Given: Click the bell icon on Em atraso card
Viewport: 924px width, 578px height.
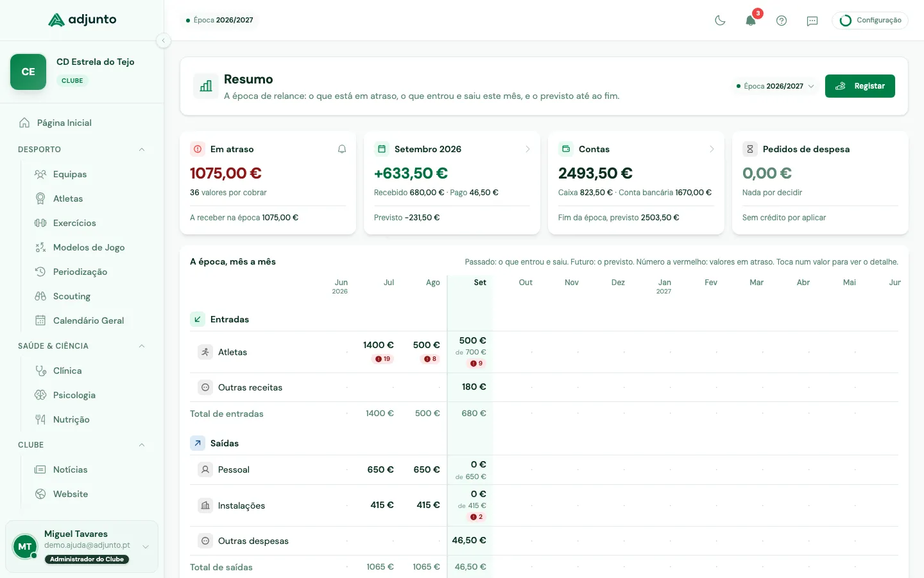Looking at the screenshot, I should click(342, 149).
